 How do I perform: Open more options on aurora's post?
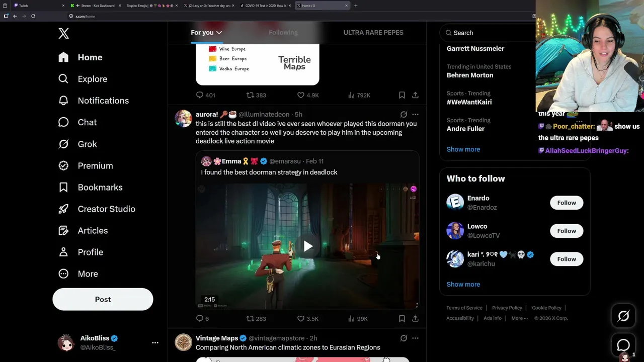point(415,115)
